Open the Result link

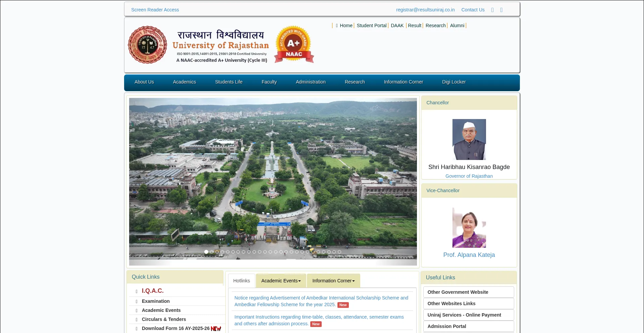(415, 25)
